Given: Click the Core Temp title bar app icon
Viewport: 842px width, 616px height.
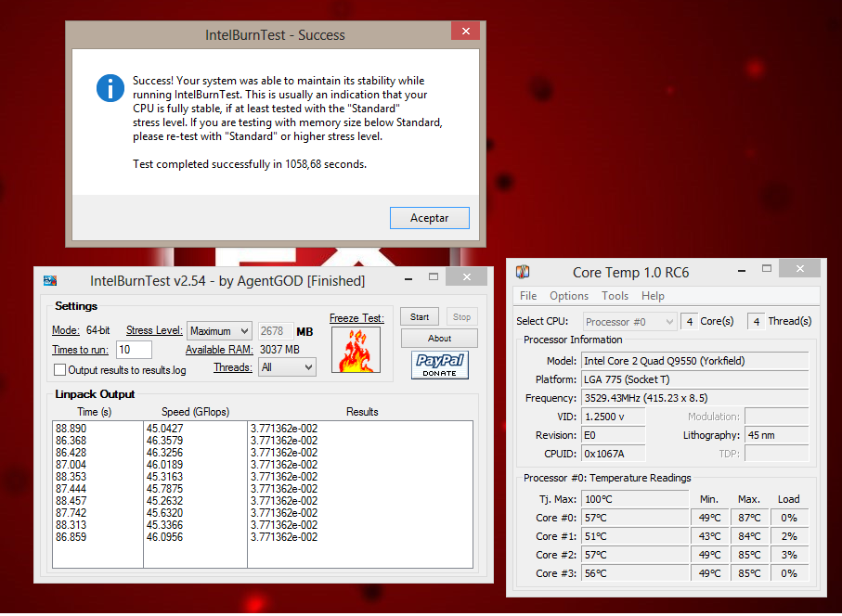Looking at the screenshot, I should coord(524,272).
